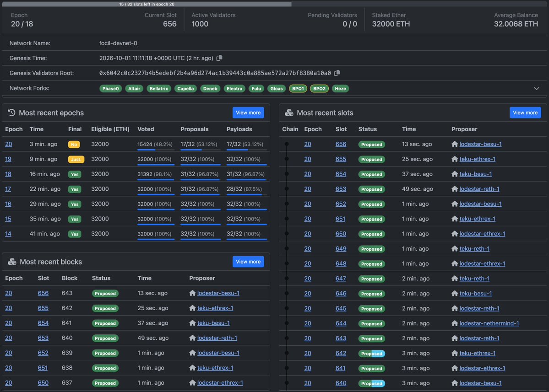Click the house icon for slot 655 proposer in recent slots
Image resolution: width=549 pixels, height=392 pixels.
tap(455, 159)
